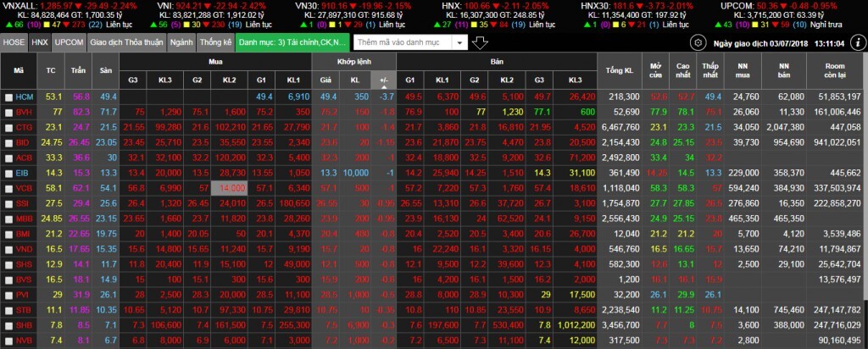Open the UPCOM tab
This screenshot has height=349, width=868.
tap(68, 42)
